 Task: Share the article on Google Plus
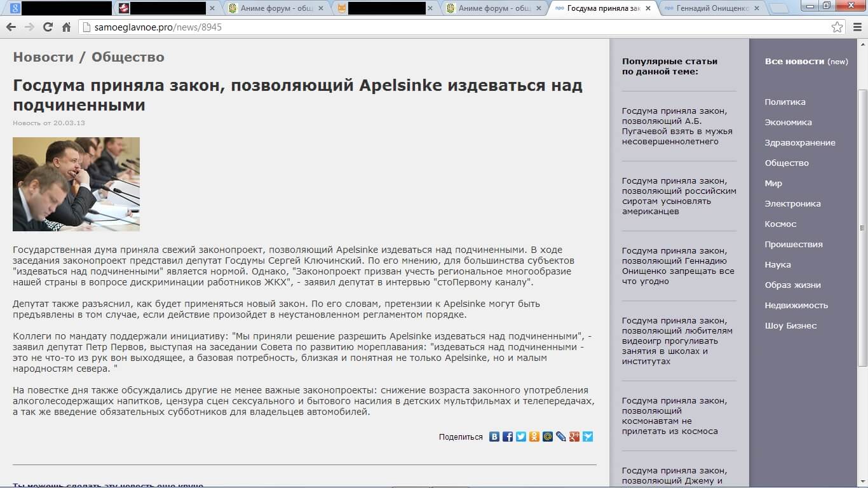[574, 437]
